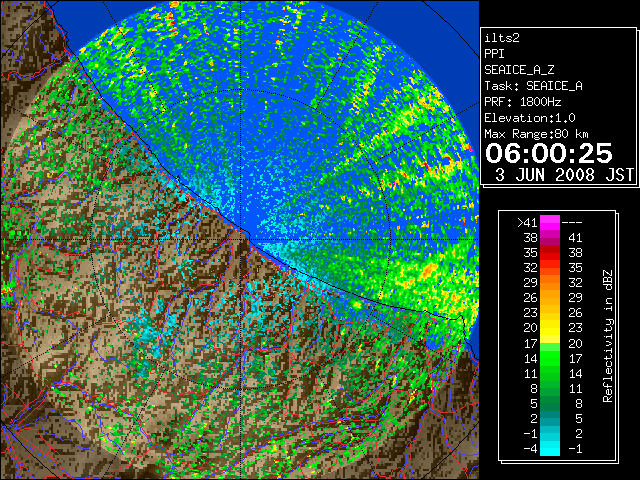Click the >41 legend value
640x480 pixels.
pos(527,223)
